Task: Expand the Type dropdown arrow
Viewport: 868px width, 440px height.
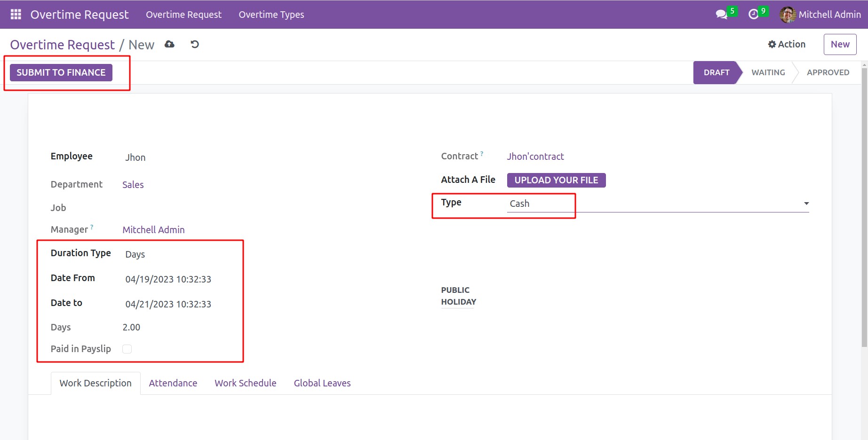Action: 806,204
